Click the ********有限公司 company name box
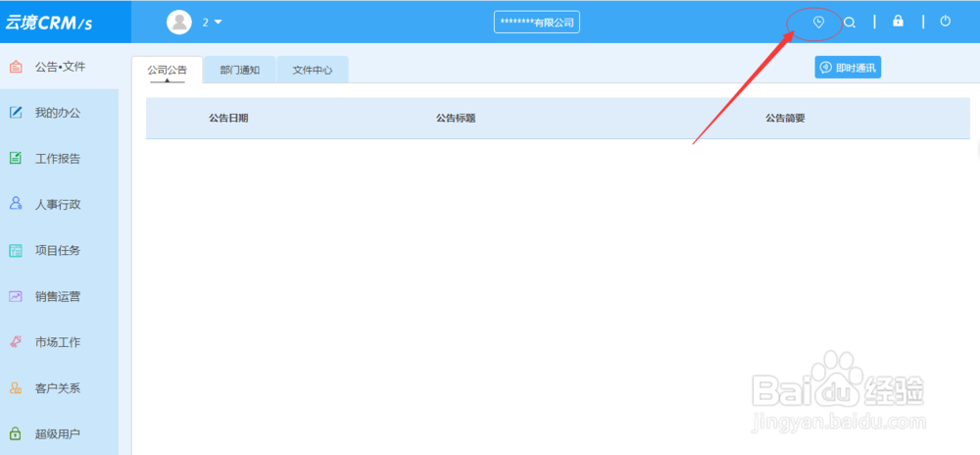The height and width of the screenshot is (455, 980). click(537, 23)
